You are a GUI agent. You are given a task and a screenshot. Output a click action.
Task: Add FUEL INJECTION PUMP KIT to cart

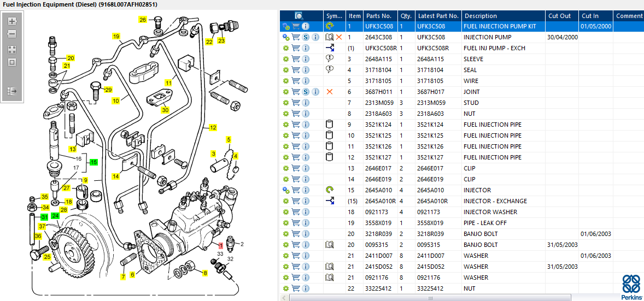pos(296,26)
